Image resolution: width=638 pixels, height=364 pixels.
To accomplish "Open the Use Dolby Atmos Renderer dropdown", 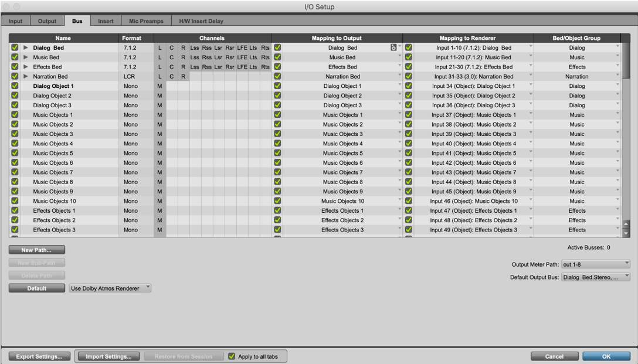I will (110, 288).
